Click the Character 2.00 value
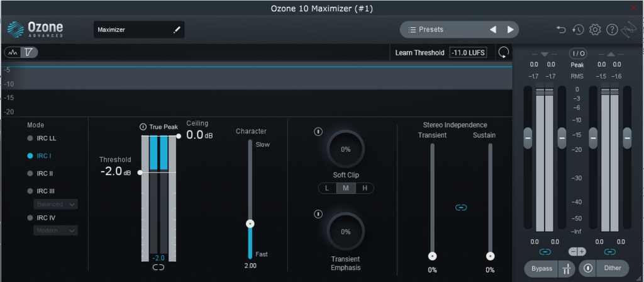644x282 pixels. [250, 266]
